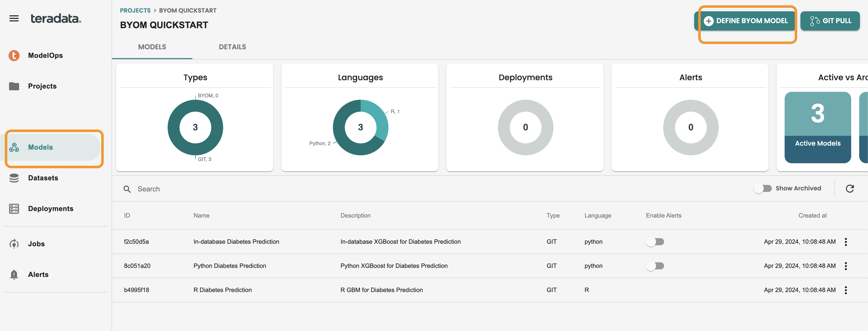868x331 pixels.
Task: Click the ModelOps orange icon
Action: click(x=14, y=55)
